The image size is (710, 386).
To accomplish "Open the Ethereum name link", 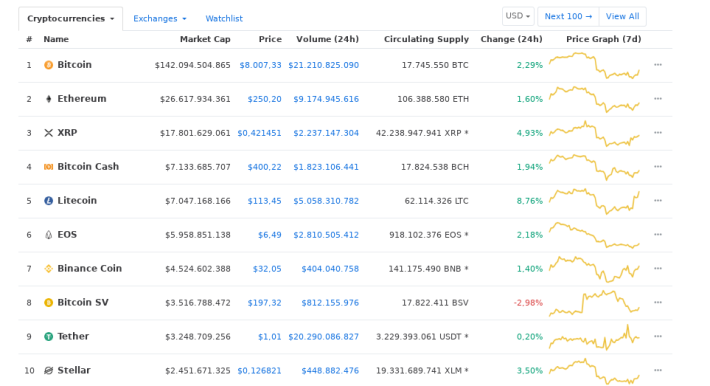I will (x=82, y=99).
